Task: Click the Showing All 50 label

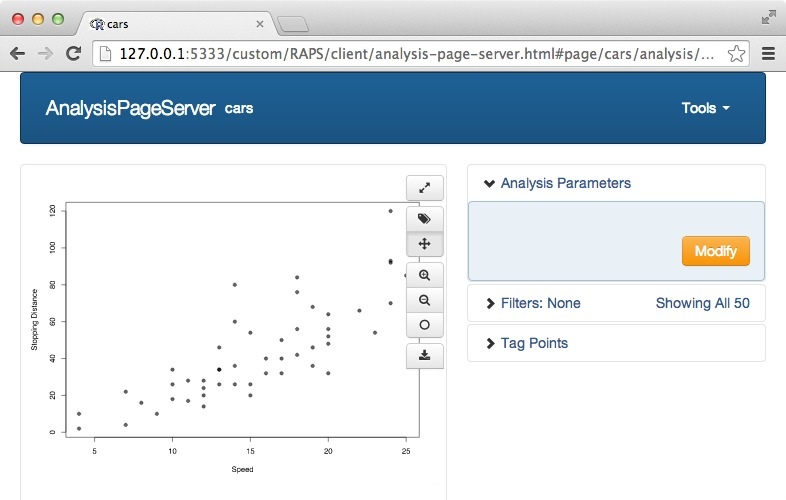Action: click(702, 303)
